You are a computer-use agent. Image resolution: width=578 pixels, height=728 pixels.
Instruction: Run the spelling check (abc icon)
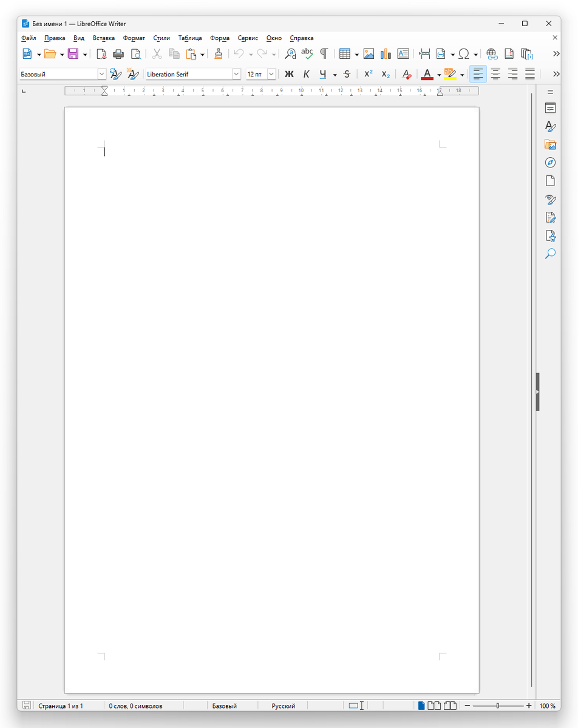[x=307, y=54]
